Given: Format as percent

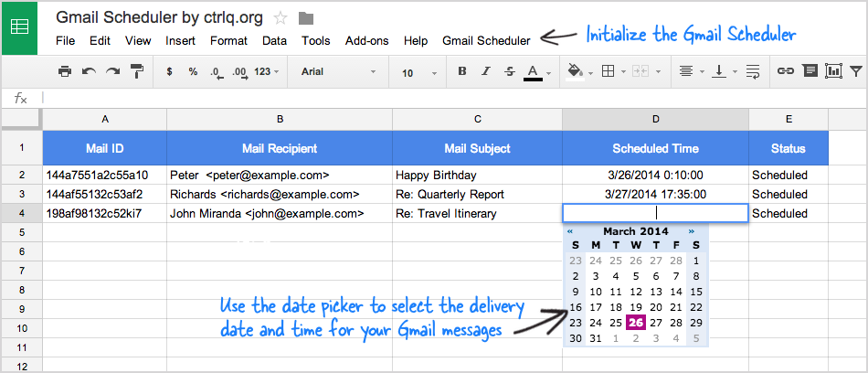Looking at the screenshot, I should tap(193, 71).
